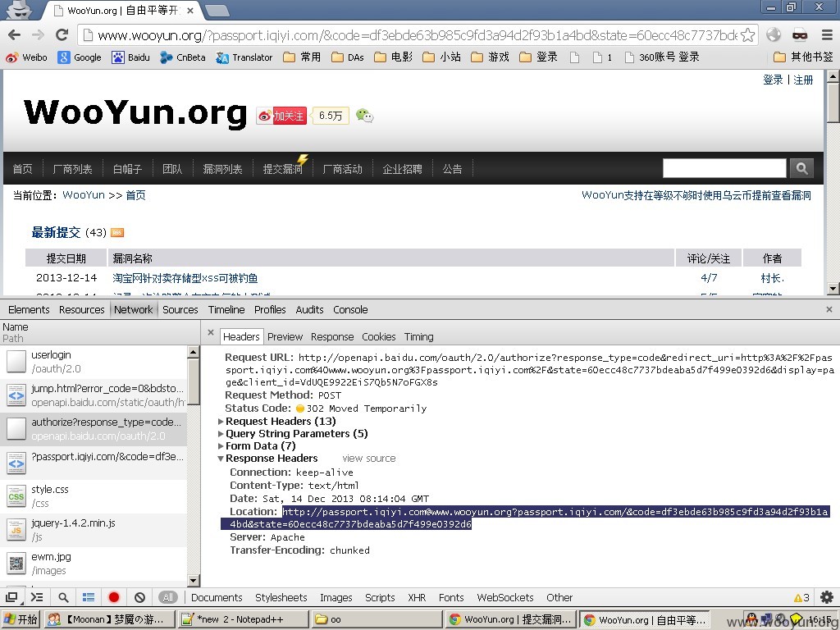Switch to the Elements DevTools tab

click(x=29, y=309)
